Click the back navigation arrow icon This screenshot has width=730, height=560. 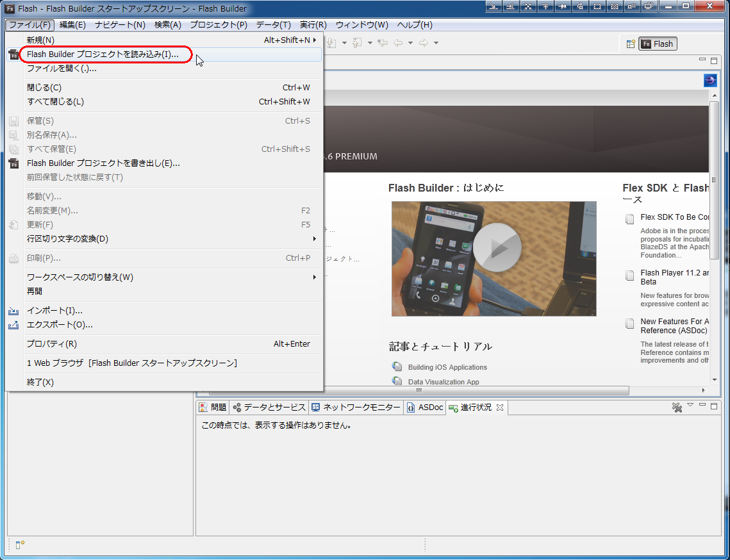pyautogui.click(x=398, y=43)
